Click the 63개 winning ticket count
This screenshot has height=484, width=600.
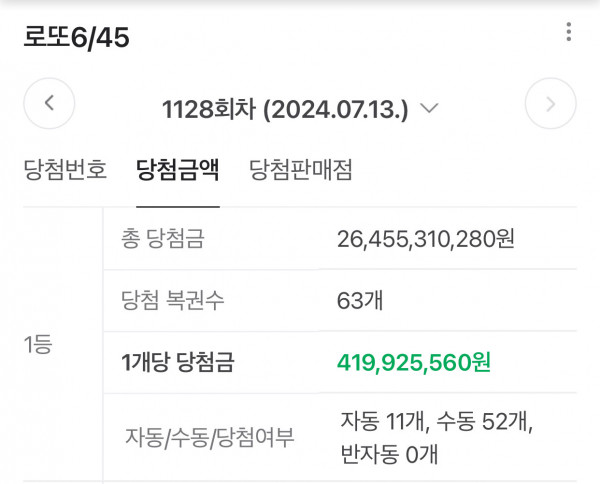pos(360,300)
